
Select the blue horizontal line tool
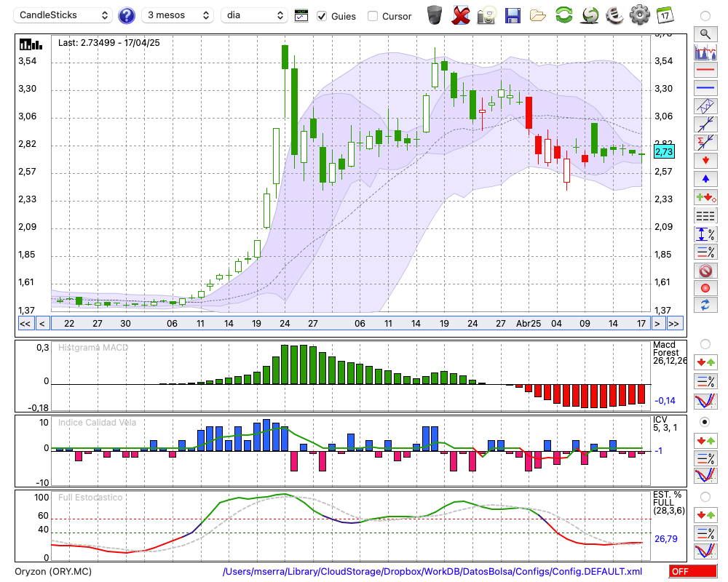pos(705,87)
